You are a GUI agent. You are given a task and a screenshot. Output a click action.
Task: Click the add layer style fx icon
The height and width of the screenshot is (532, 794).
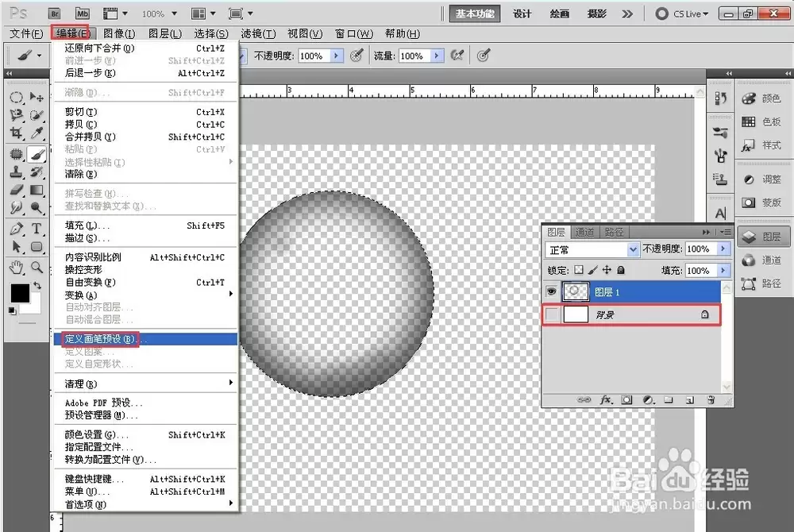pos(606,400)
